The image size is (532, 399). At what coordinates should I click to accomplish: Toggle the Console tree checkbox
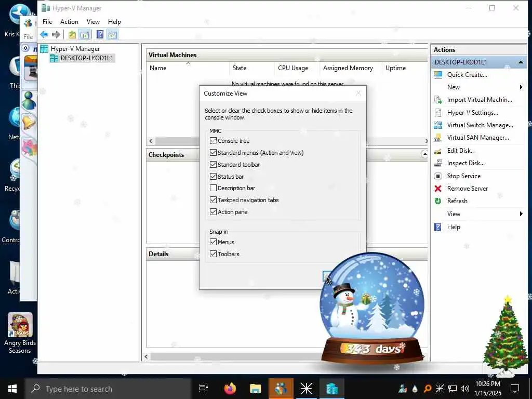[x=213, y=141]
